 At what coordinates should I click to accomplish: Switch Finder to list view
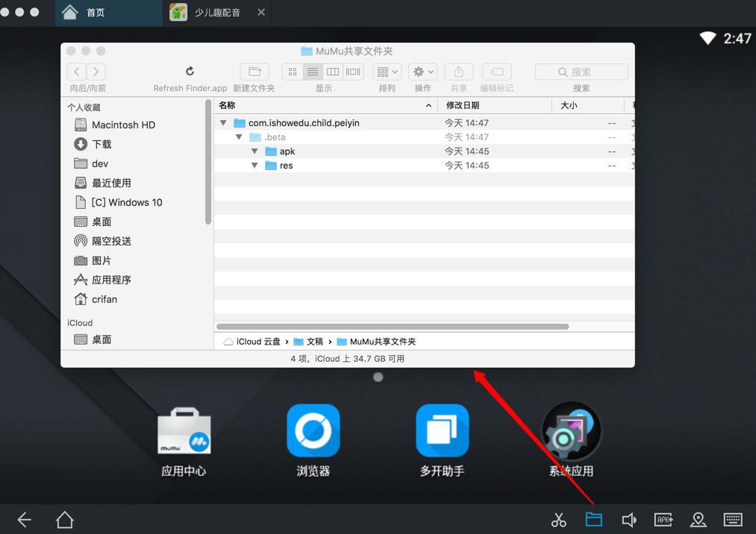313,72
